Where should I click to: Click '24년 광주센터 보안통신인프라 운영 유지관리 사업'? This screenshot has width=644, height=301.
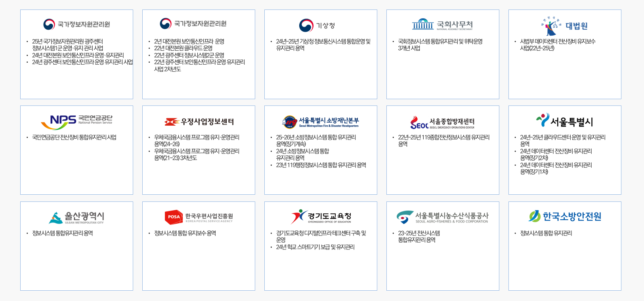click(x=82, y=62)
